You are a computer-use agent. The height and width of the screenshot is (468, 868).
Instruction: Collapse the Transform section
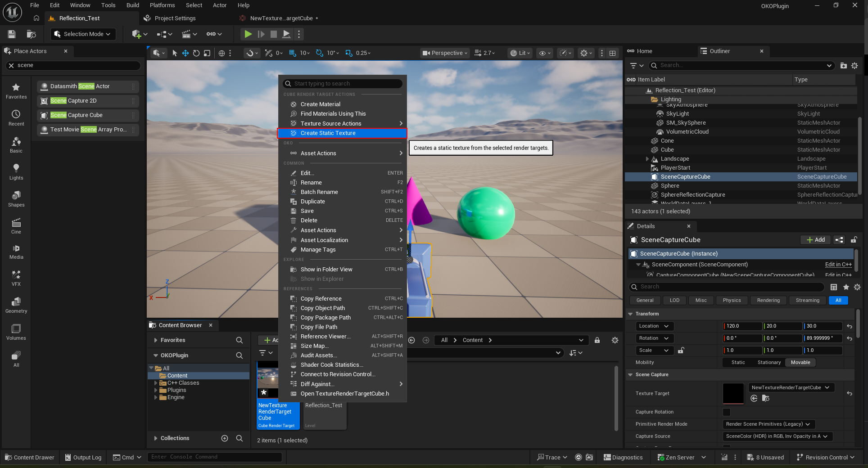631,314
